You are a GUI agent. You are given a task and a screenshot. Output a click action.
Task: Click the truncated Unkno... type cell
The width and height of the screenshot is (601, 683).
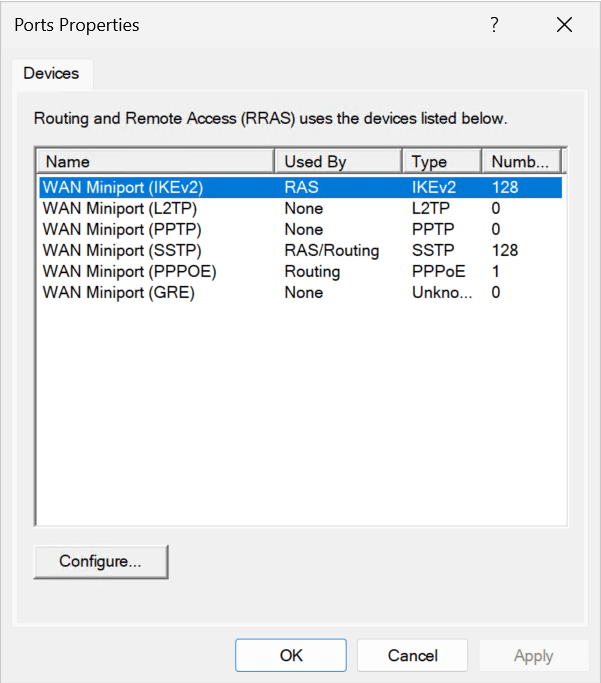click(x=442, y=292)
